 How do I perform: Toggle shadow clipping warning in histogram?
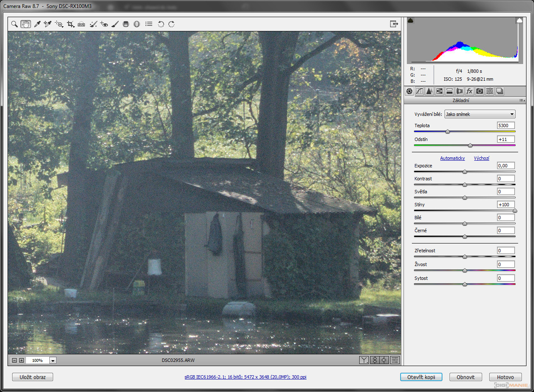(x=411, y=20)
